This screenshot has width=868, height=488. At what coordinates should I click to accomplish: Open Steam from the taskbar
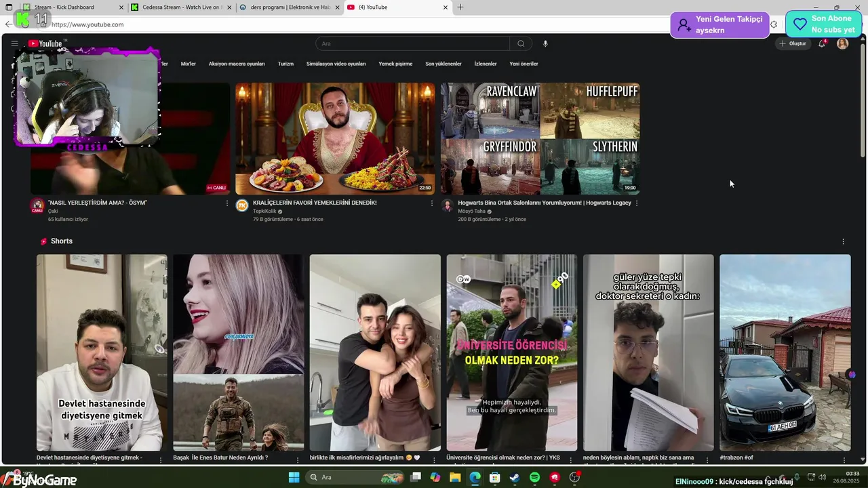tap(515, 478)
